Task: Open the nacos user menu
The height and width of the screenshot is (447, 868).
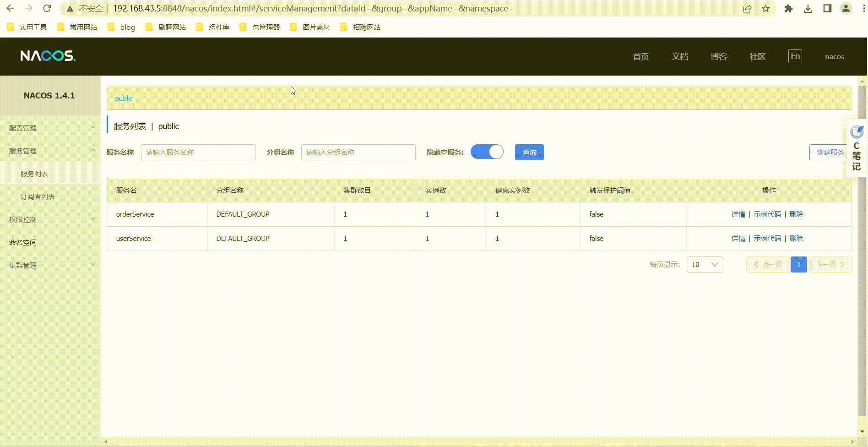Action: tap(835, 57)
